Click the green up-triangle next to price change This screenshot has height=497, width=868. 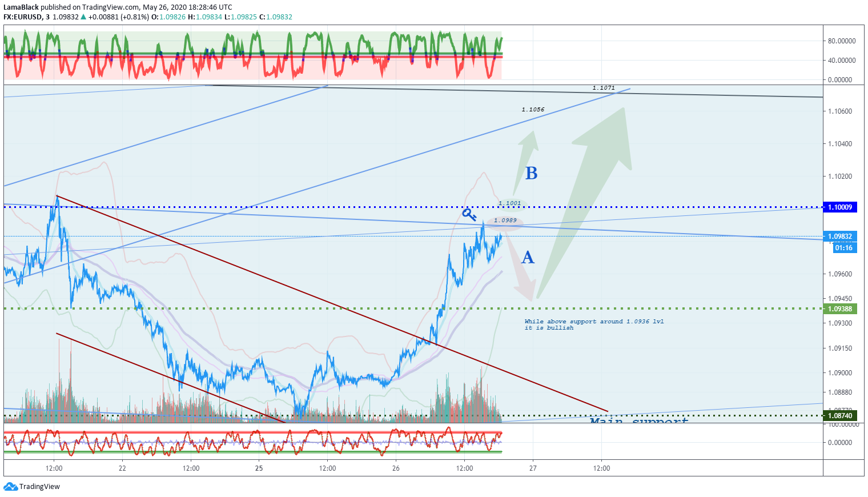84,17
